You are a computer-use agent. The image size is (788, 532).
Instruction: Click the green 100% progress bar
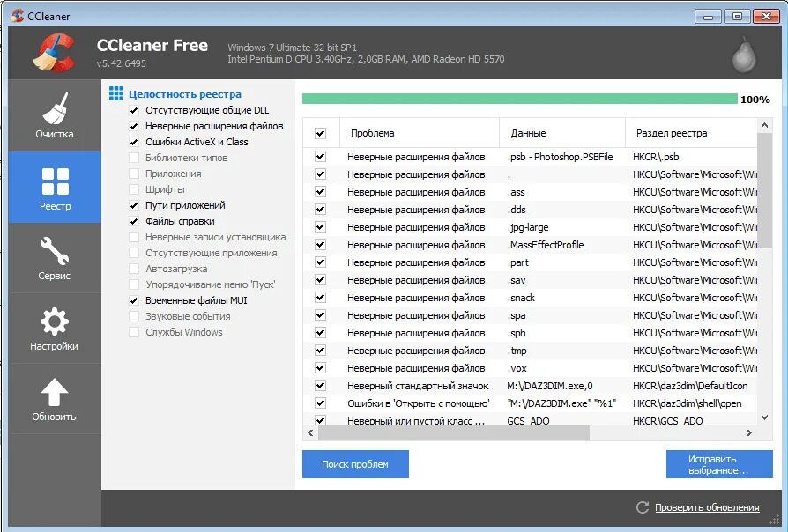pyautogui.click(x=520, y=99)
